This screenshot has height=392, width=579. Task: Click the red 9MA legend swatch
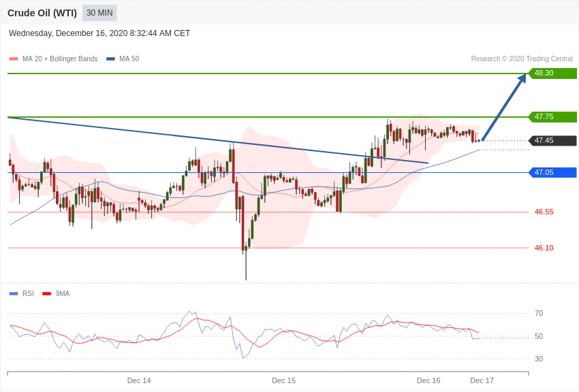pos(46,294)
